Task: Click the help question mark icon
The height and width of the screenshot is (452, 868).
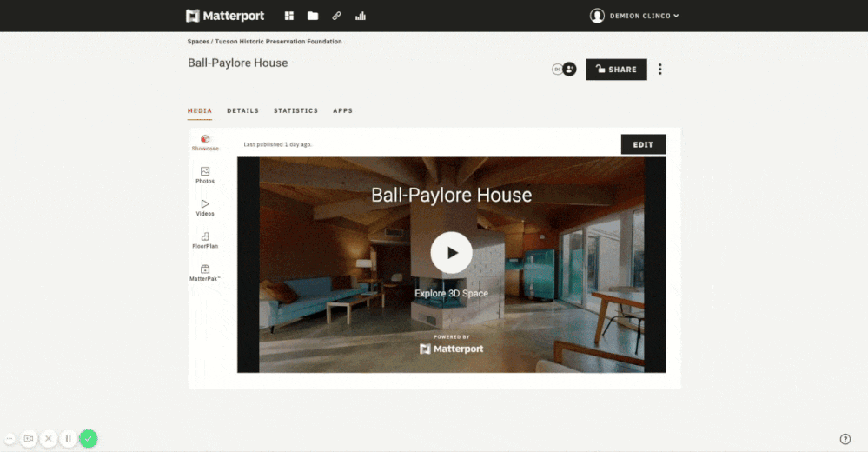Action: 845,439
